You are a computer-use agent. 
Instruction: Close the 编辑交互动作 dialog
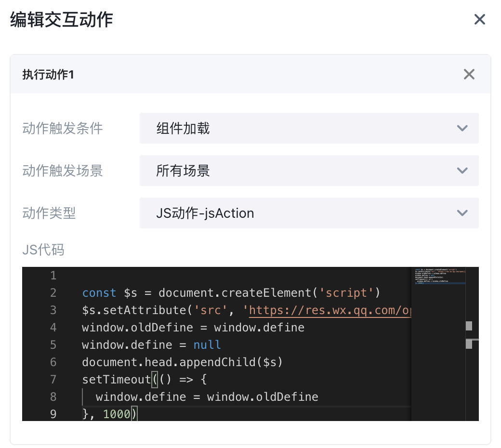point(479,20)
